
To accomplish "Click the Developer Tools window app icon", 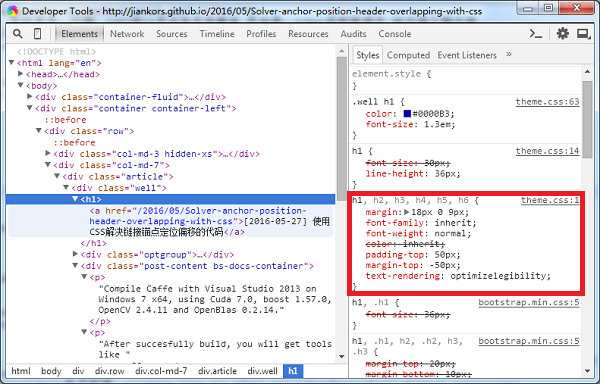I will pyautogui.click(x=12, y=11).
